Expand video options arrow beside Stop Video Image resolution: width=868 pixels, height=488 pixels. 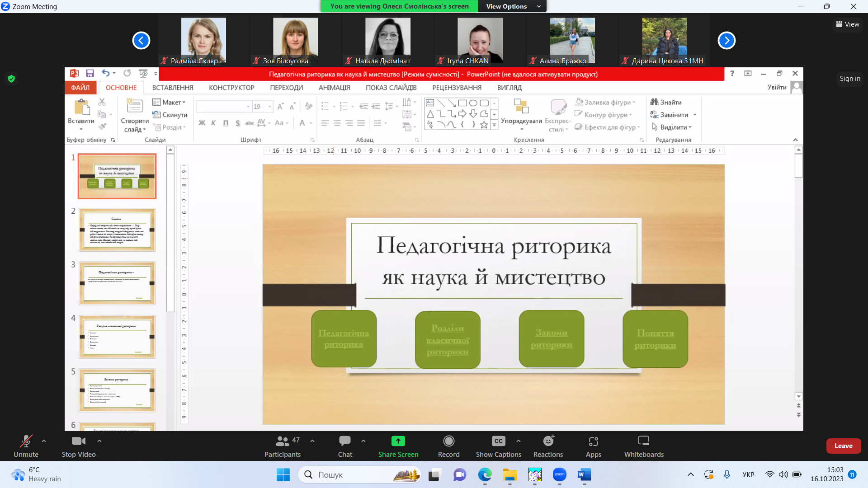(x=99, y=441)
